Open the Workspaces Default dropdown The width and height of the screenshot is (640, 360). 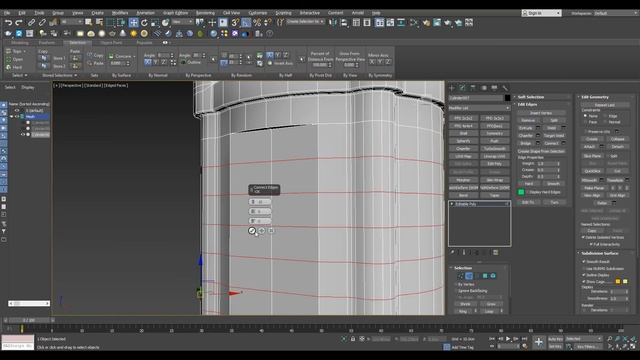(616, 13)
